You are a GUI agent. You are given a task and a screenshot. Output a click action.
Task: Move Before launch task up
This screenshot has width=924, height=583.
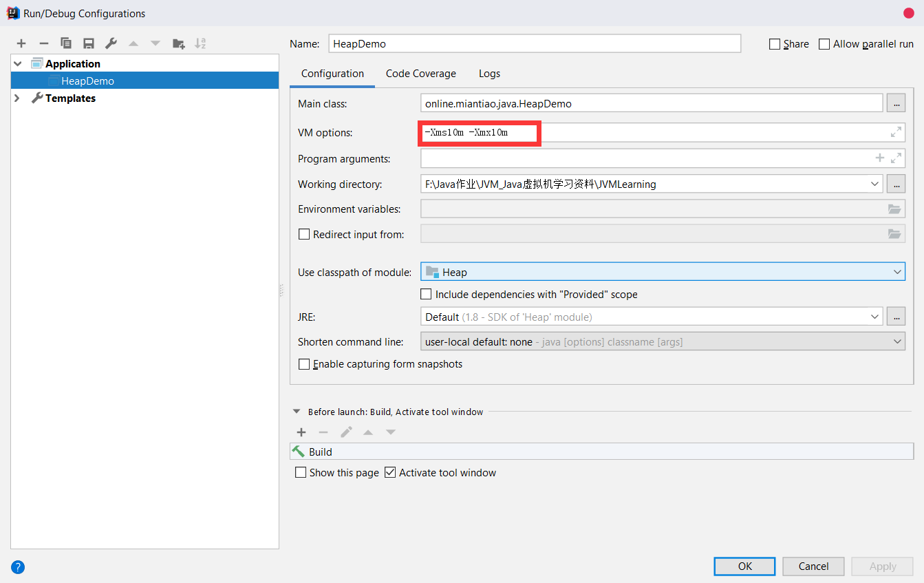(368, 432)
